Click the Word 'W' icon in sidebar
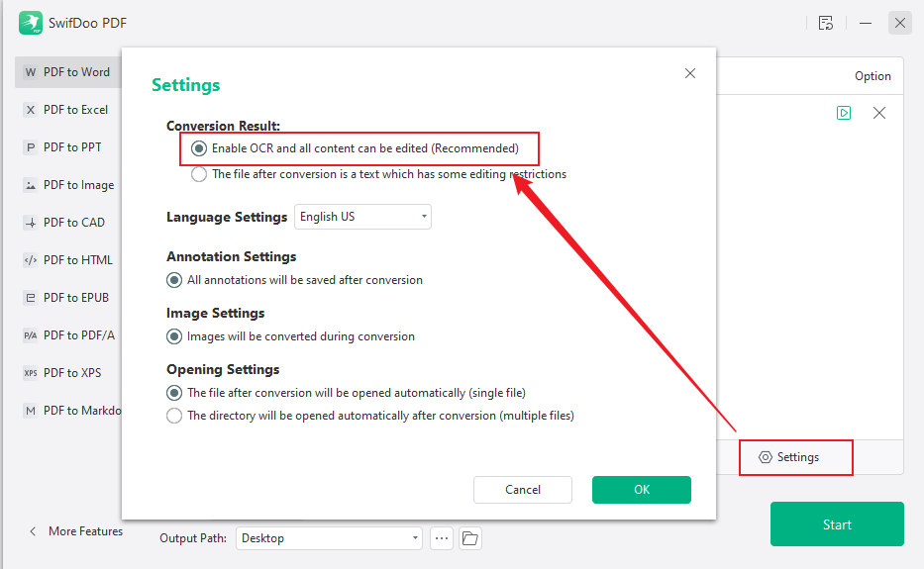Screen dimensions: 924x569 point(30,72)
